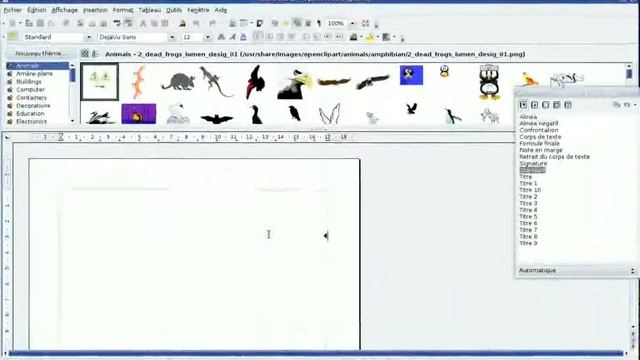Expand highlighting color dropdown arrow
Viewport: 640px width, 360px height.
point(378,37)
